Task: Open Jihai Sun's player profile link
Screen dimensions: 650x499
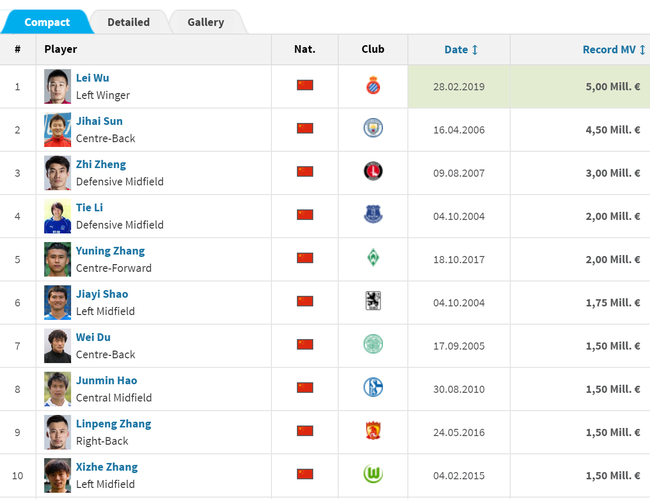Action: (x=99, y=121)
